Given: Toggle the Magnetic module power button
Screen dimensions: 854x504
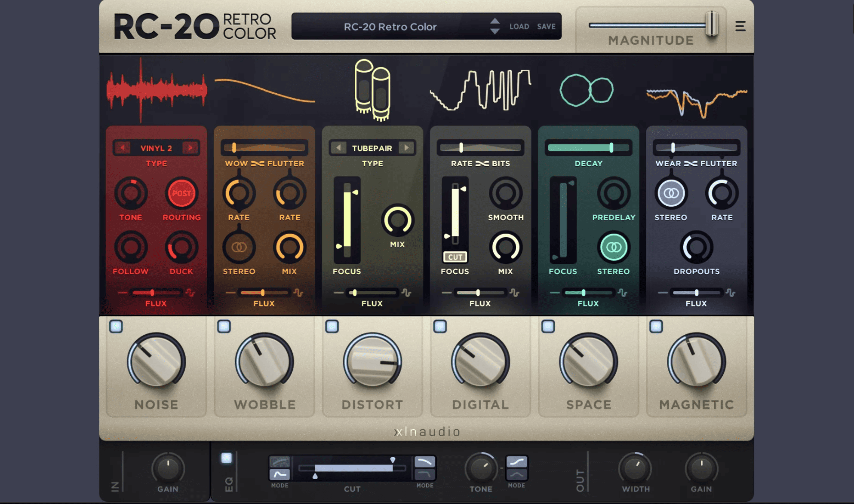Looking at the screenshot, I should pos(656,326).
